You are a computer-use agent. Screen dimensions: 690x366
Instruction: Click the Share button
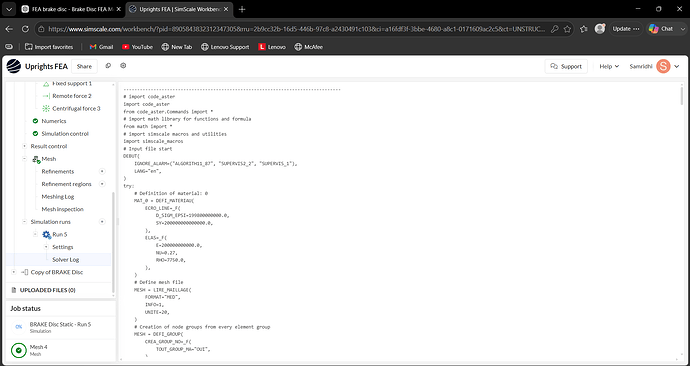[x=84, y=66]
